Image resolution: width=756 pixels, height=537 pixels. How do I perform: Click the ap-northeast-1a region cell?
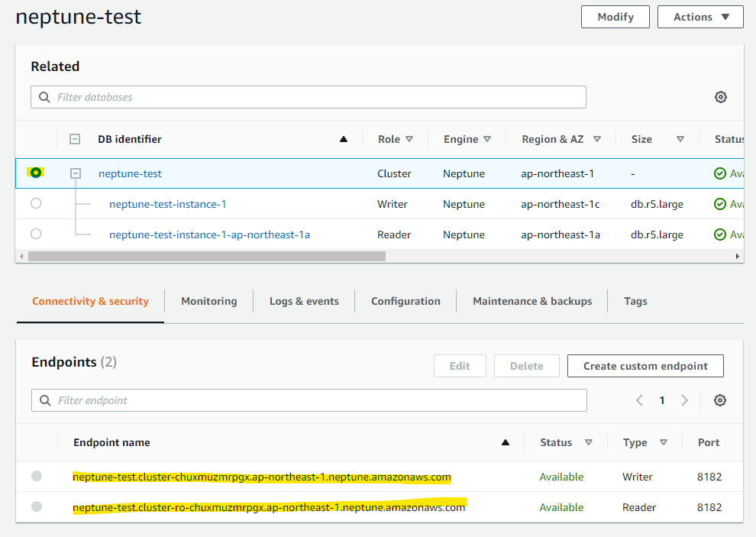coord(561,235)
